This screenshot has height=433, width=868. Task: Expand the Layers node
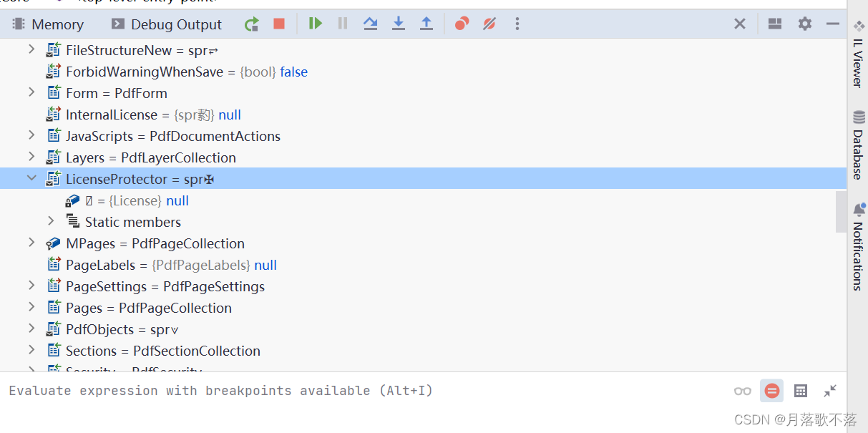point(31,157)
